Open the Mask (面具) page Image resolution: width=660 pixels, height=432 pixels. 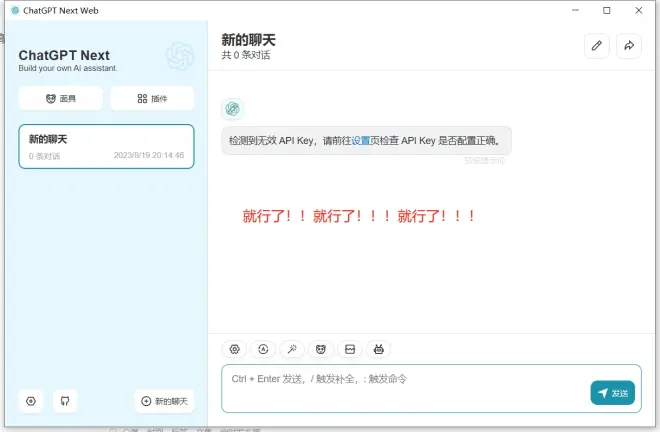(x=61, y=99)
